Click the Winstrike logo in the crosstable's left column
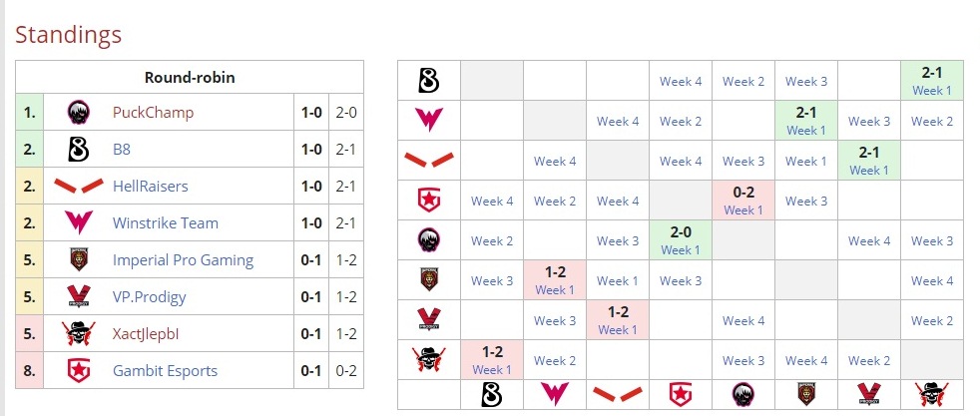This screenshot has height=416, width=980. [428, 121]
